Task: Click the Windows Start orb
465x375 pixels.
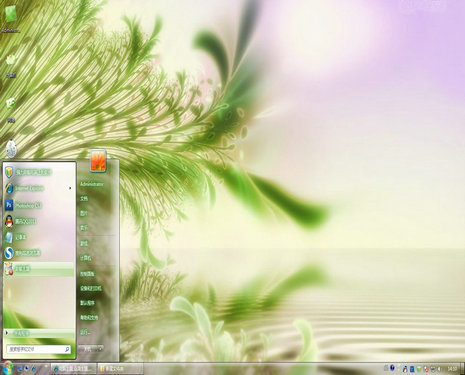Action: 7,368
